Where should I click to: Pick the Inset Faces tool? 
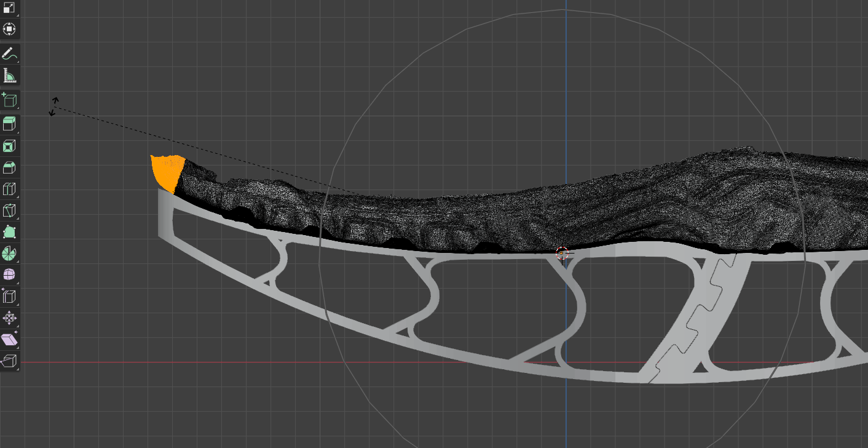[9, 146]
